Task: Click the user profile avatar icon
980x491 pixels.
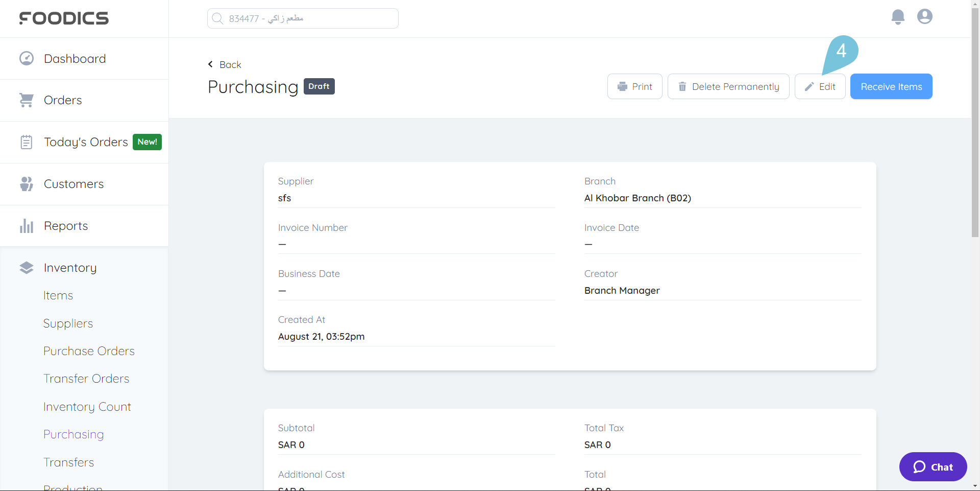Action: (924, 17)
